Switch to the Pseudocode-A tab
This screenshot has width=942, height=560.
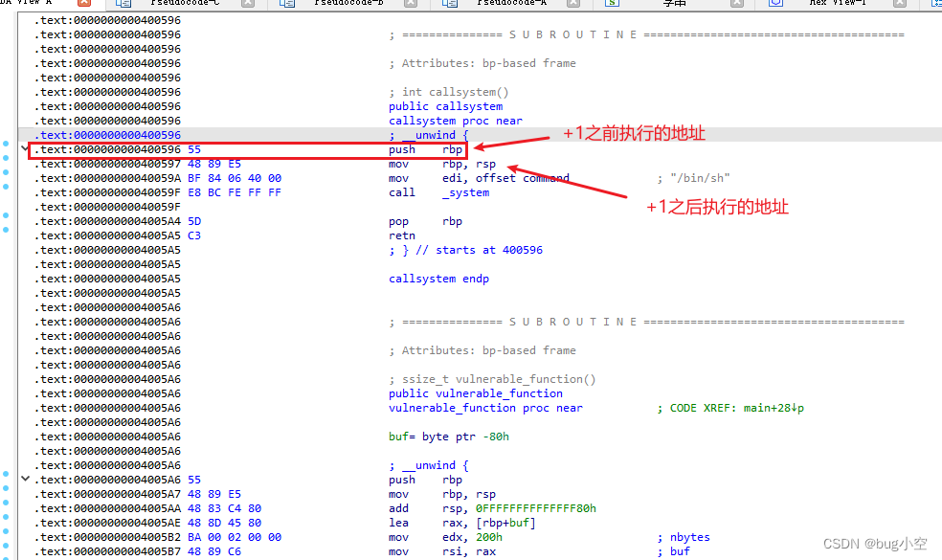[x=512, y=3]
